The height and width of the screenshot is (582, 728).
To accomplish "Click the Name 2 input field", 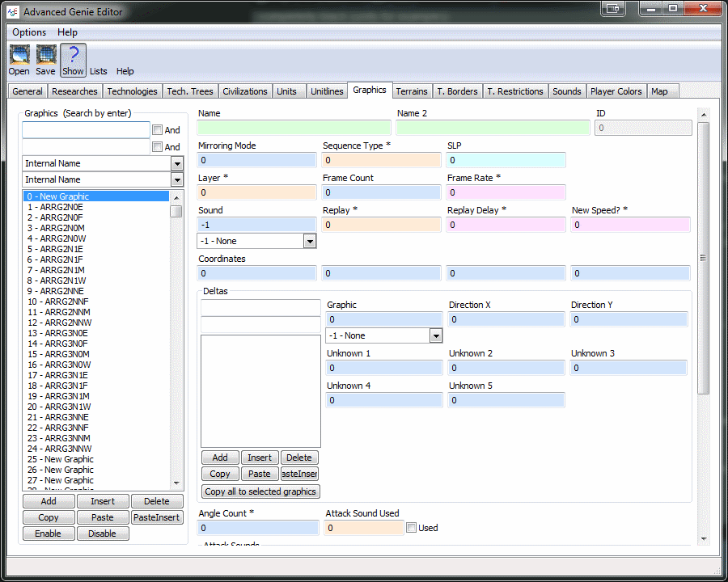I will 493,128.
